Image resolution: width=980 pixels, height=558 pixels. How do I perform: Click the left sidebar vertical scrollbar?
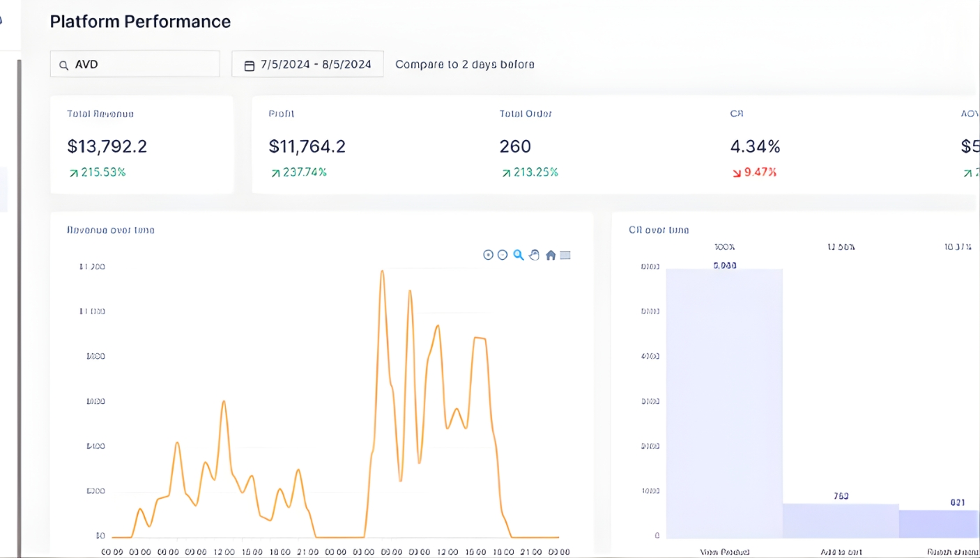19,307
